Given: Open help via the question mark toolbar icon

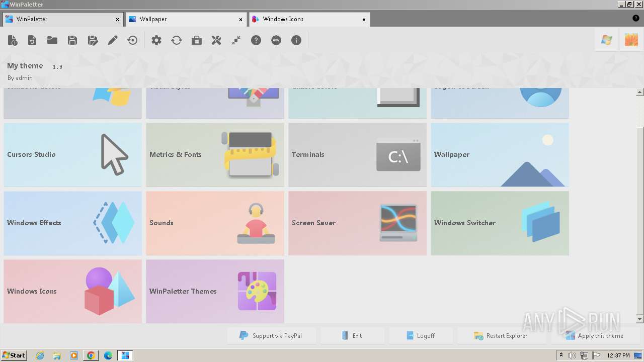Looking at the screenshot, I should [256, 40].
